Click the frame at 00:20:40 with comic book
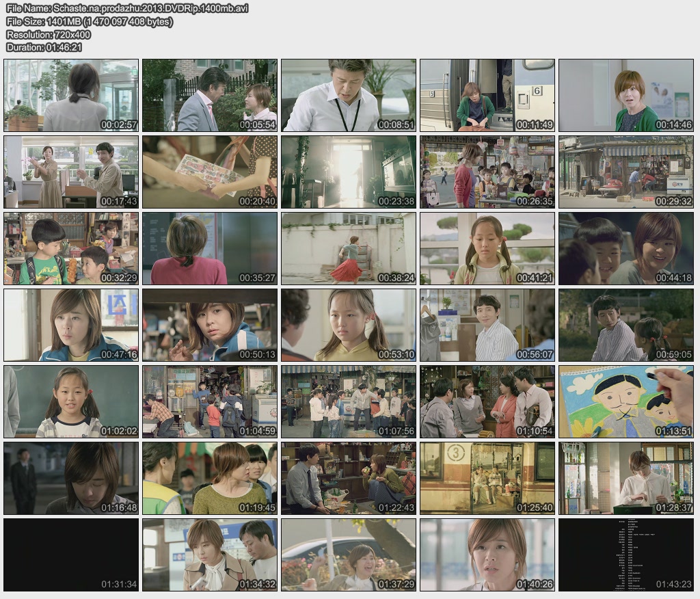Screen dimensions: 700x599 click(x=210, y=172)
